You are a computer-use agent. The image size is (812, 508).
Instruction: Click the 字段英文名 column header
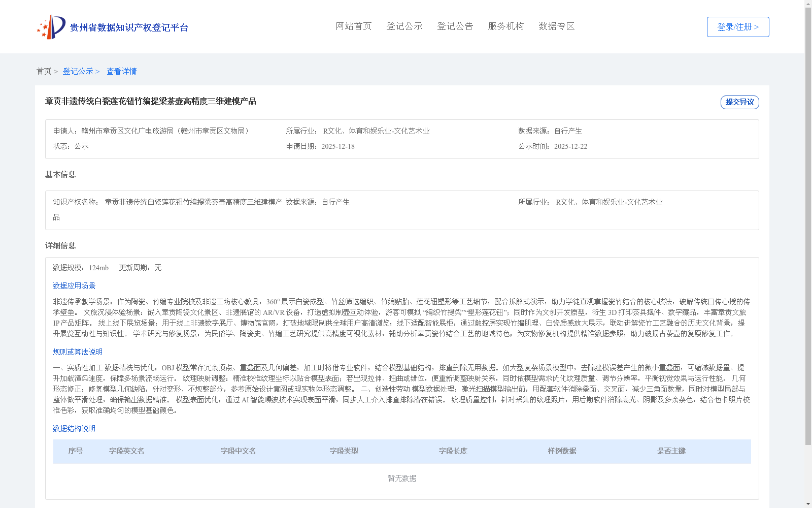click(x=127, y=451)
